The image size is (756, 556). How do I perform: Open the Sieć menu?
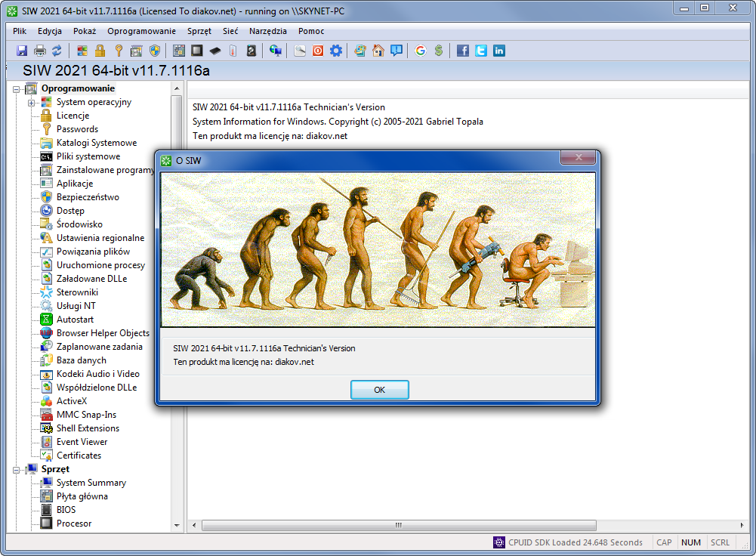230,31
